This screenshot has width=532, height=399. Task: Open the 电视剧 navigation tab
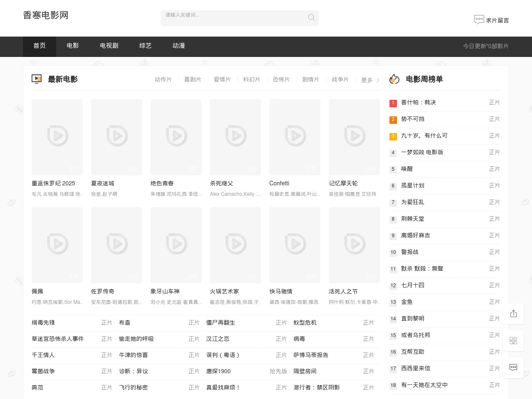tap(109, 46)
